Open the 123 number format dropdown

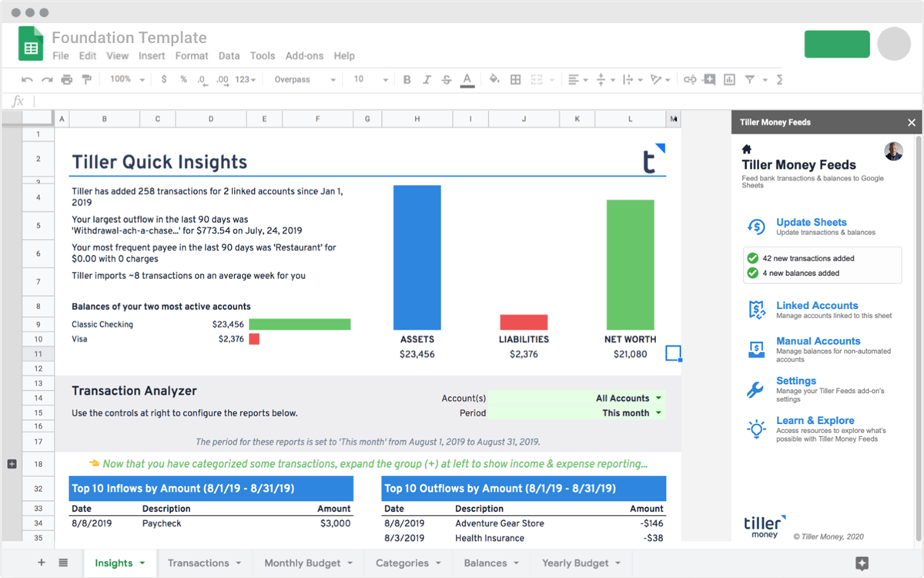pos(246,79)
